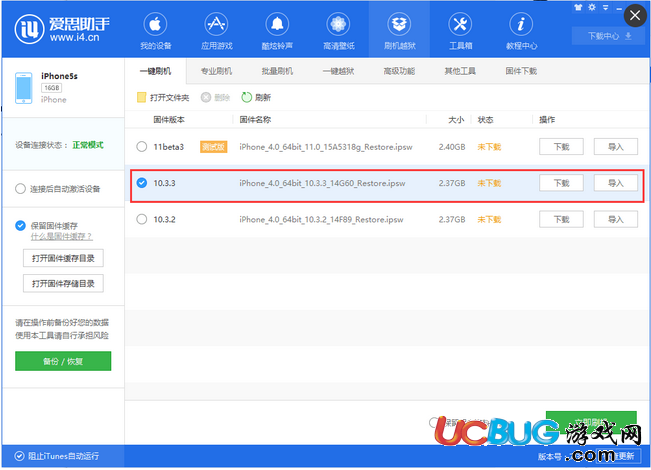Click the shirt skin icon in title bar

click(578, 7)
